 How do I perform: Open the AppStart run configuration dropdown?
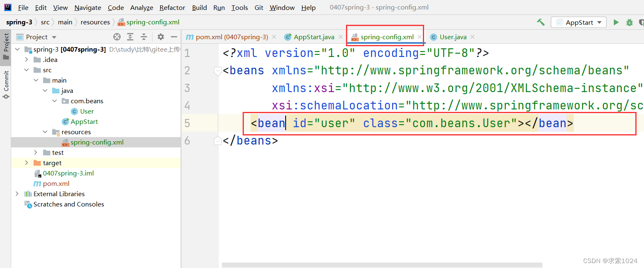pyautogui.click(x=579, y=22)
